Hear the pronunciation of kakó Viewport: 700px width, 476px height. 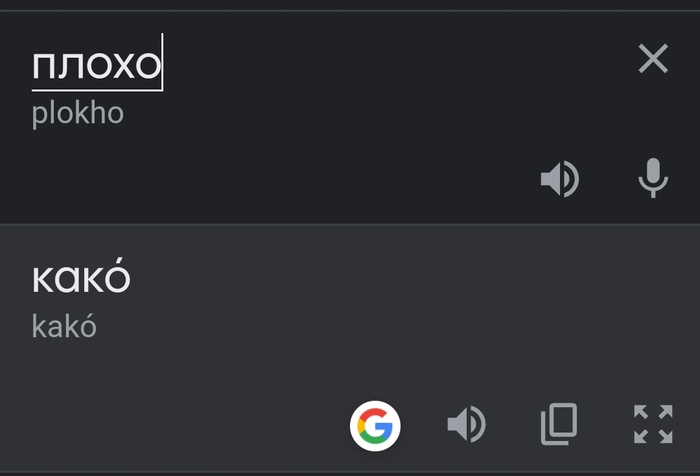[466, 426]
